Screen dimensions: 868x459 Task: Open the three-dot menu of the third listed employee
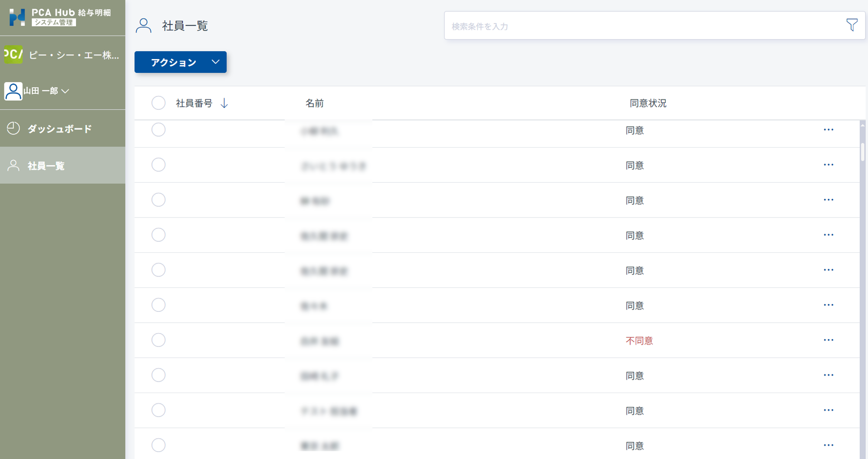[829, 200]
